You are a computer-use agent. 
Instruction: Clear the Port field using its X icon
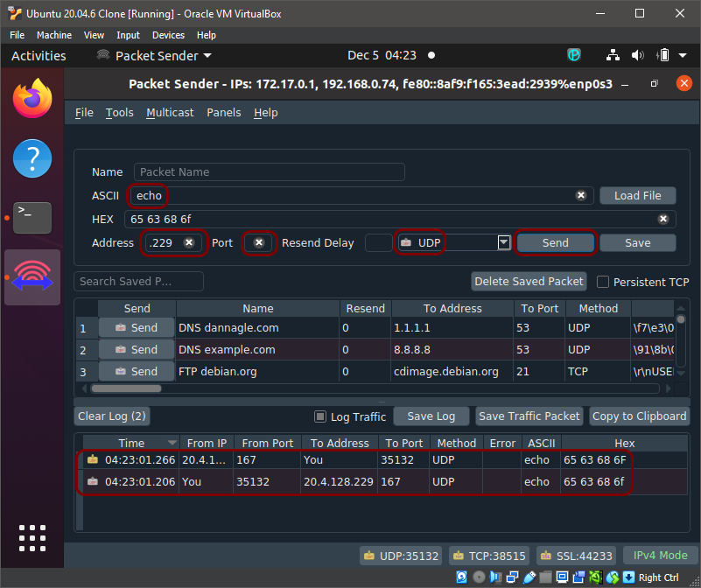259,242
